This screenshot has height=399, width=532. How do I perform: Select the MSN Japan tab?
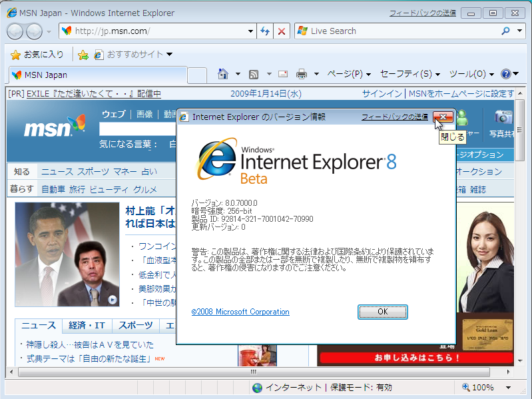(x=98, y=75)
